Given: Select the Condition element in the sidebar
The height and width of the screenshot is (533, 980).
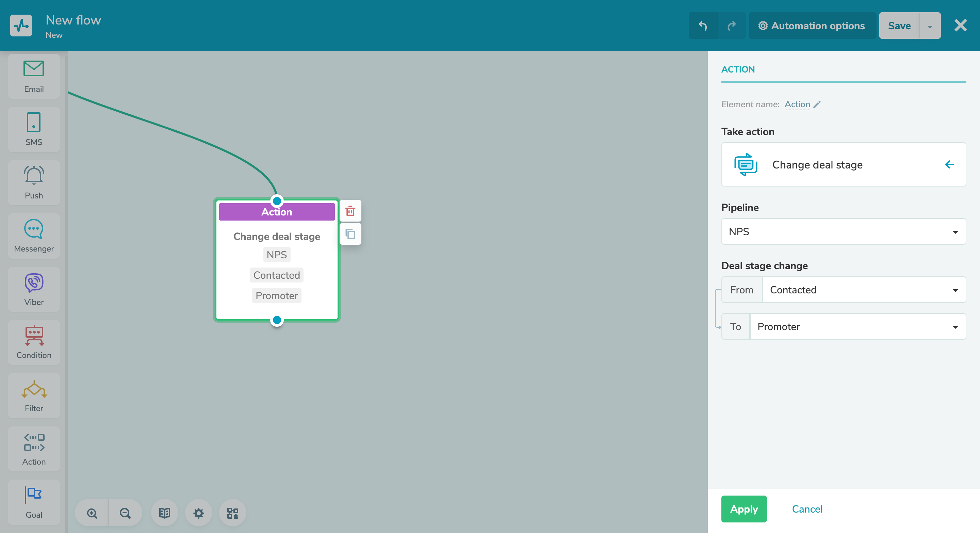Looking at the screenshot, I should pos(33,342).
